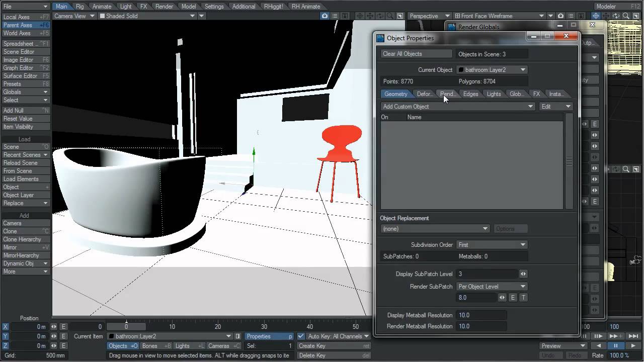This screenshot has width=644, height=362.
Task: Click the zoom icon in Perspective viewport header
Action: 626,16
